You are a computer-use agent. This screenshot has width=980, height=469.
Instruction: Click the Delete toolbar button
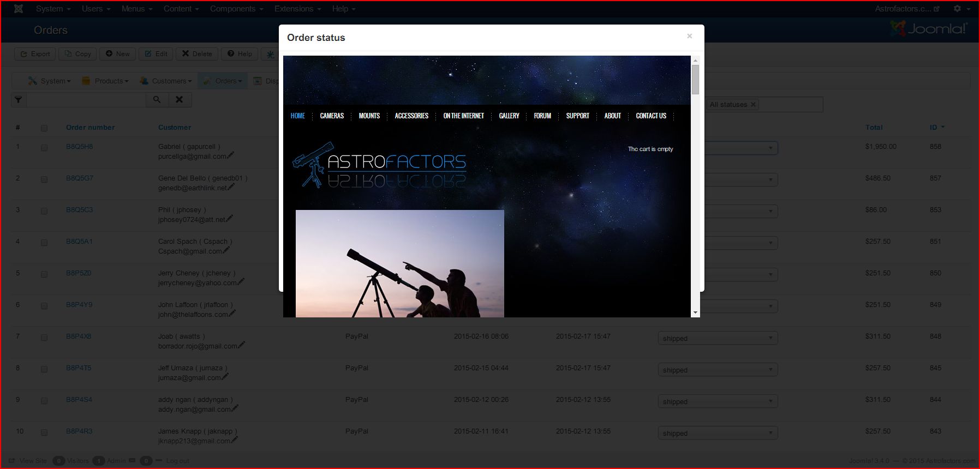(x=196, y=54)
